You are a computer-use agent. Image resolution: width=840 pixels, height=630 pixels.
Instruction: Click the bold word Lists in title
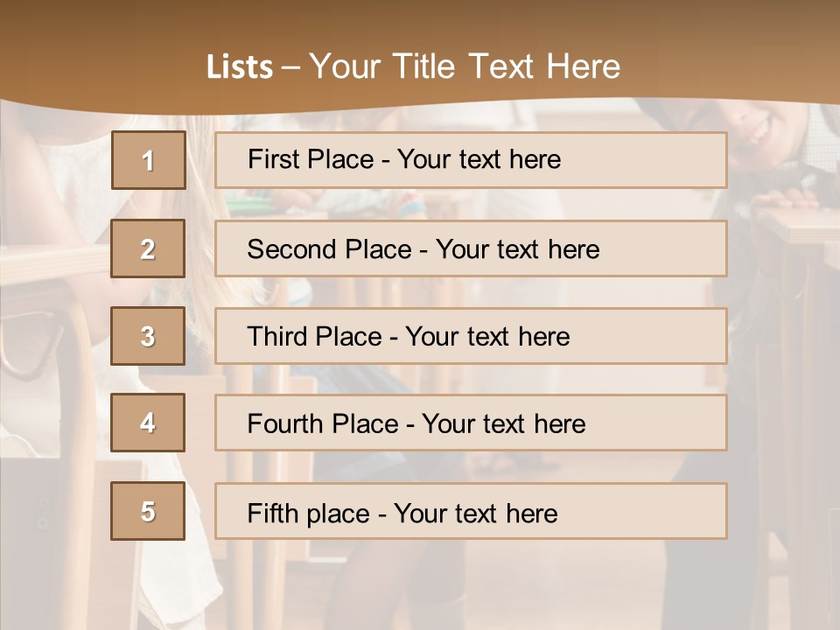(240, 67)
